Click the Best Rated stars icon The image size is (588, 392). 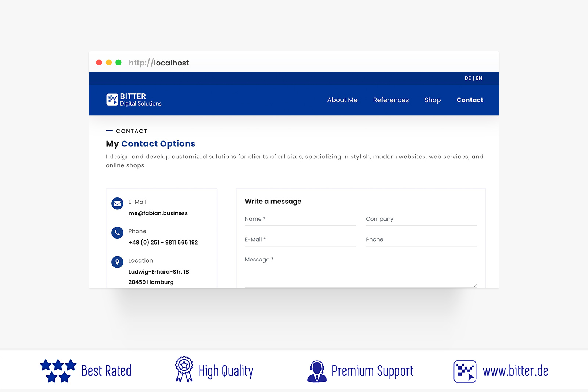(x=58, y=371)
